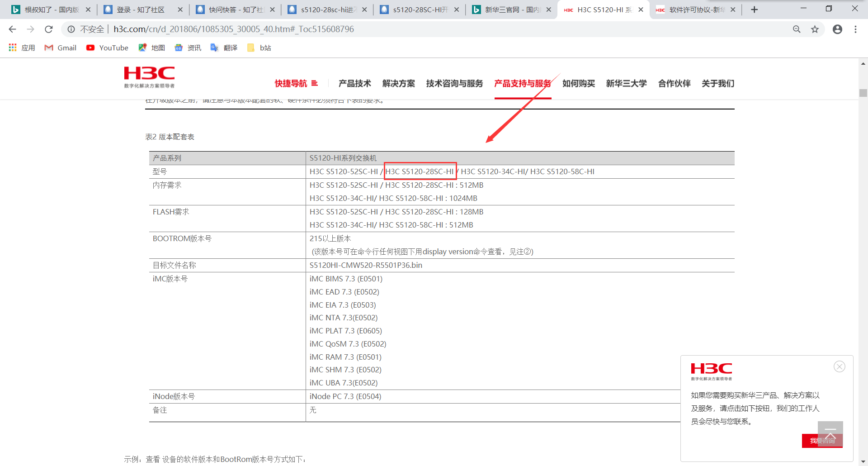Click the back-to-top arrow button
Image resolution: width=868 pixels, height=466 pixels.
(830, 434)
